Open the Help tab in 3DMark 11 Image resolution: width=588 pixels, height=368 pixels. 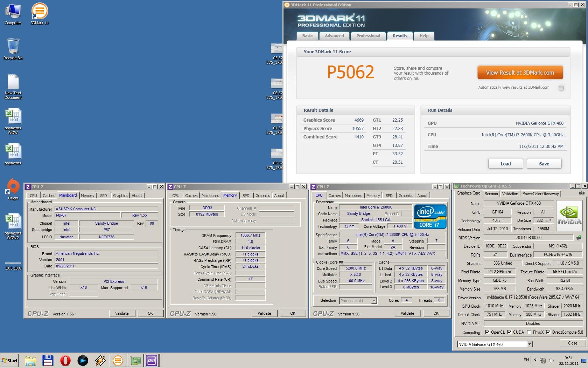[424, 36]
